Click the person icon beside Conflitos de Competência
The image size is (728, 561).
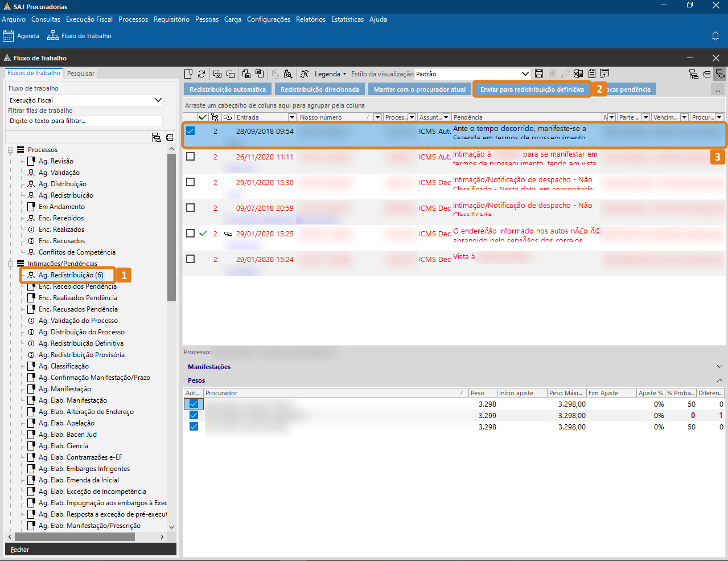tap(31, 252)
